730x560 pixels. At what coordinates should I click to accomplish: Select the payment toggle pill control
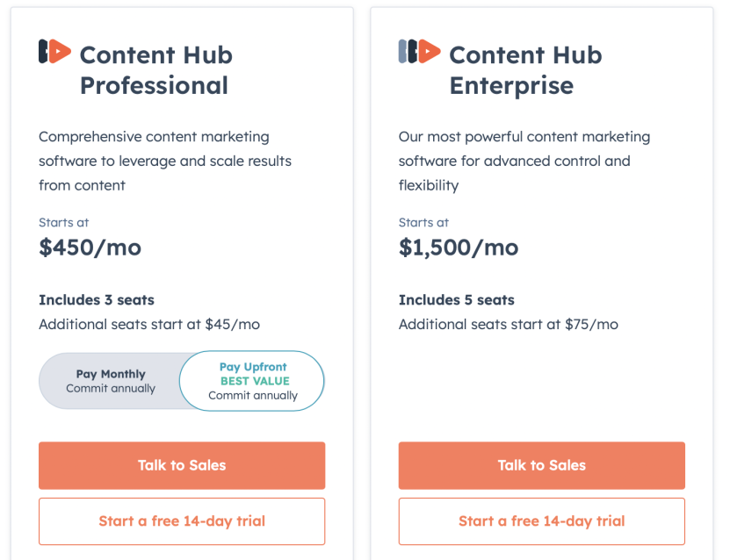[181, 380]
